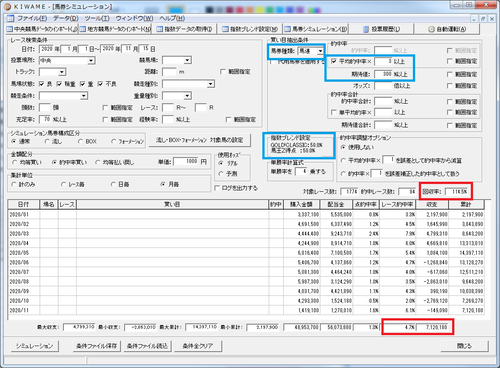Choose the 日毎 aggregation radio option
Screen dimensions: 500x368
113,184
